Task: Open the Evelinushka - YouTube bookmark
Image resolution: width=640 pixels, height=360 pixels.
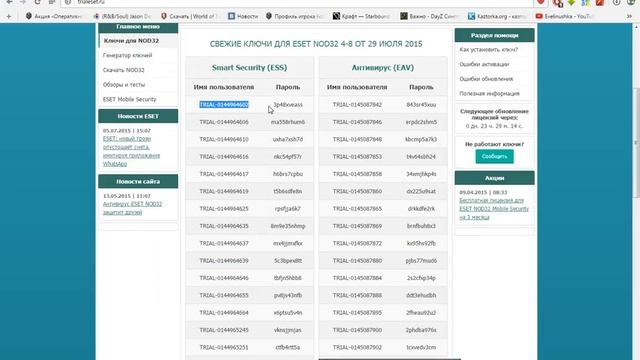Action: click(x=565, y=16)
